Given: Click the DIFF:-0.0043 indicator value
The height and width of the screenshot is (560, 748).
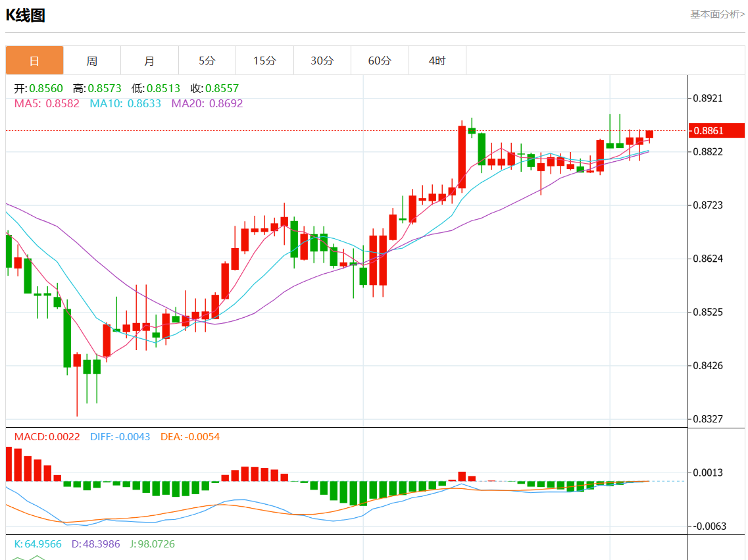Looking at the screenshot, I should pos(120,437).
